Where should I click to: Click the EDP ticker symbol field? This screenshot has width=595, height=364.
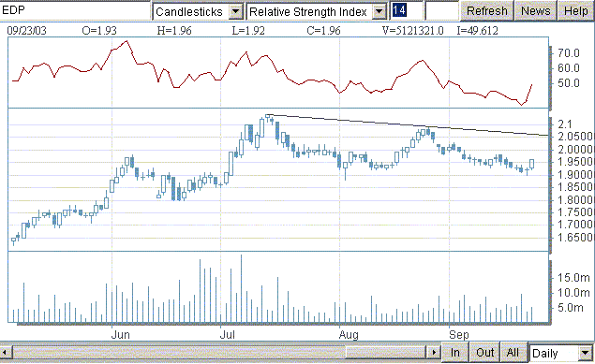(x=75, y=10)
